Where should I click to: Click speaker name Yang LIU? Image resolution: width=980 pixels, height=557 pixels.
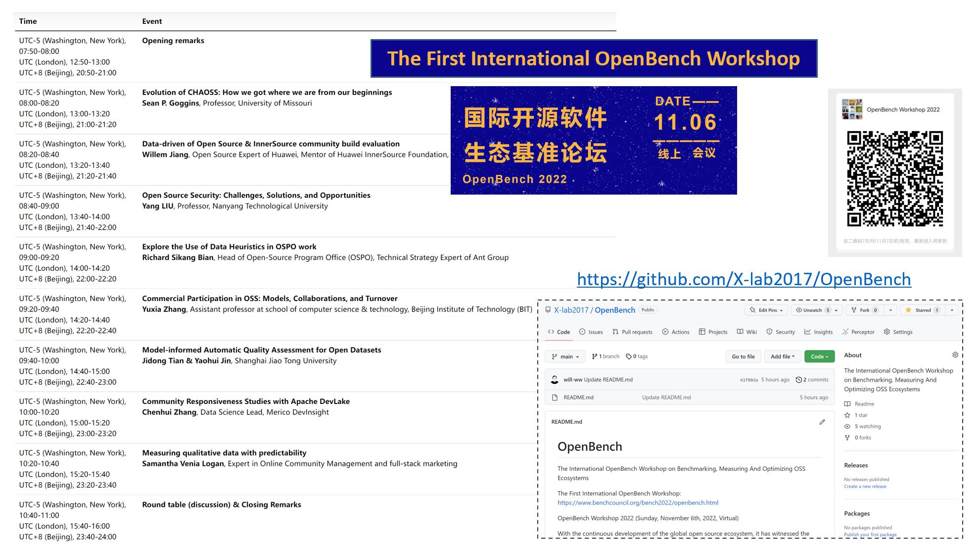coord(158,206)
